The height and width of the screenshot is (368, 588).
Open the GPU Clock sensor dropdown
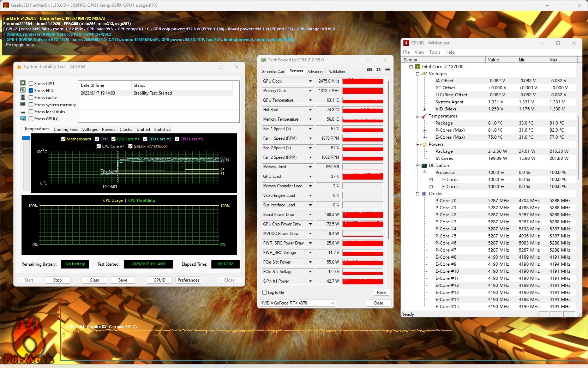click(311, 81)
